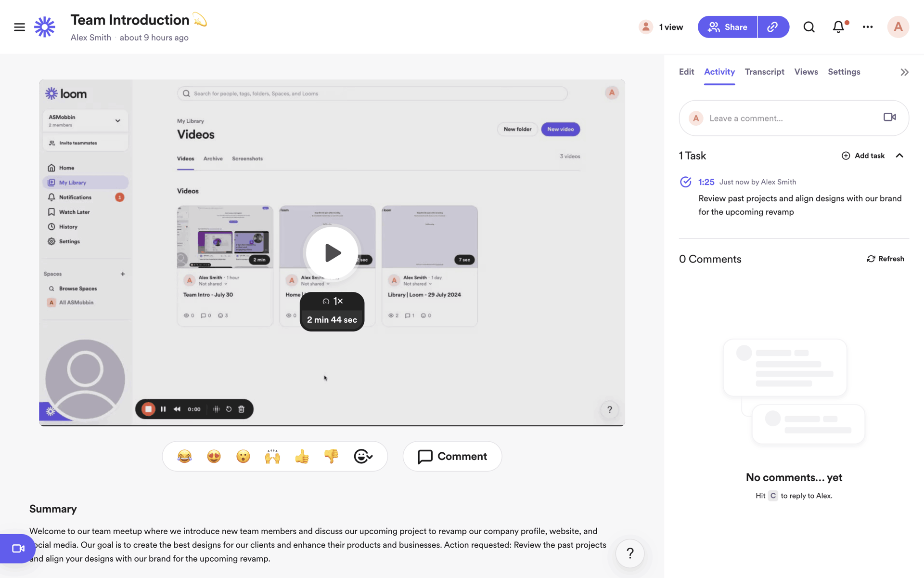Mark the review task as complete

click(685, 182)
